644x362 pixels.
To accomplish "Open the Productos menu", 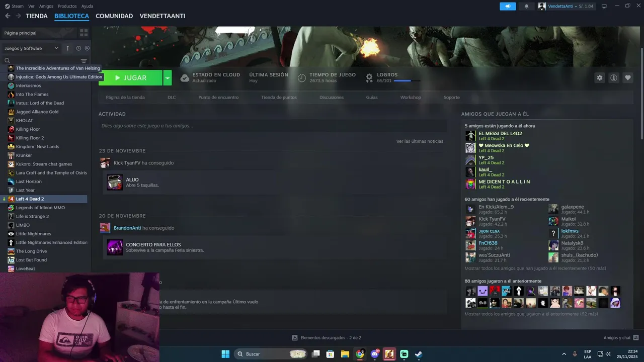I will (67, 6).
